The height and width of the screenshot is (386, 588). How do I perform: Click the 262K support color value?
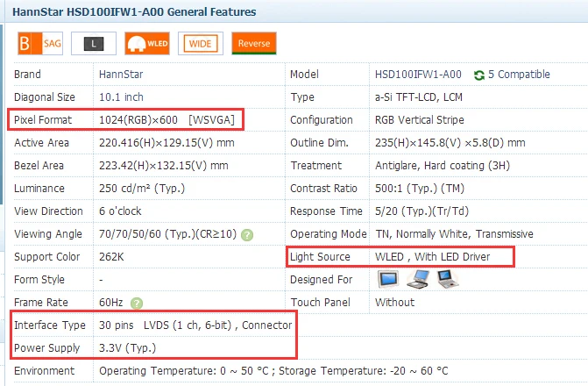click(x=111, y=257)
